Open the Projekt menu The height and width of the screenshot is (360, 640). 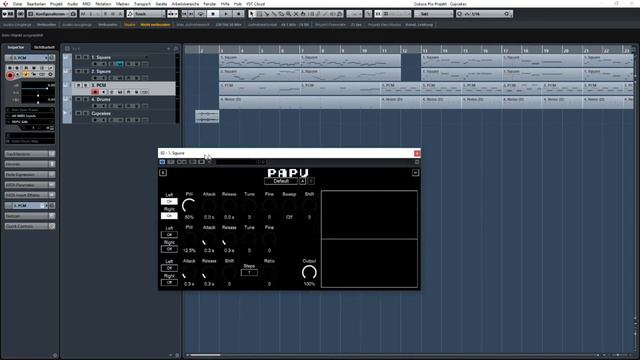pyautogui.click(x=56, y=4)
